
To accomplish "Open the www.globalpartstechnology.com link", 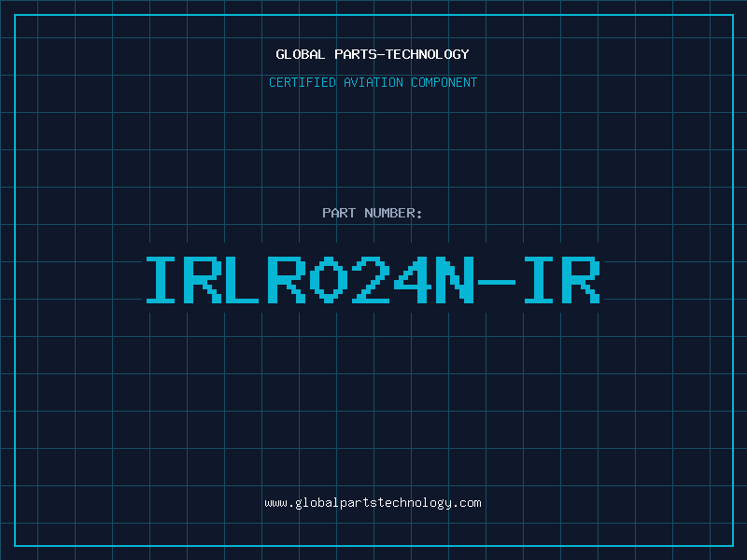I will 373,503.
